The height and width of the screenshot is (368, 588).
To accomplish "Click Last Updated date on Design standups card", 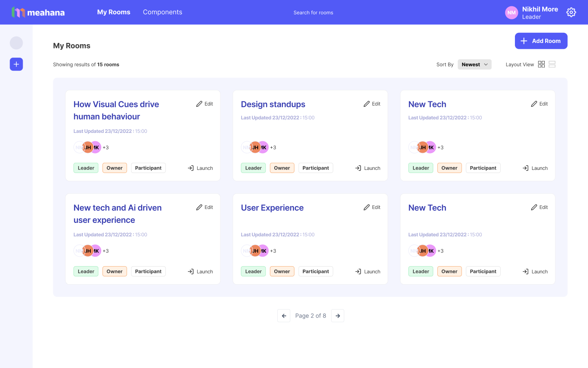I will coord(278,118).
